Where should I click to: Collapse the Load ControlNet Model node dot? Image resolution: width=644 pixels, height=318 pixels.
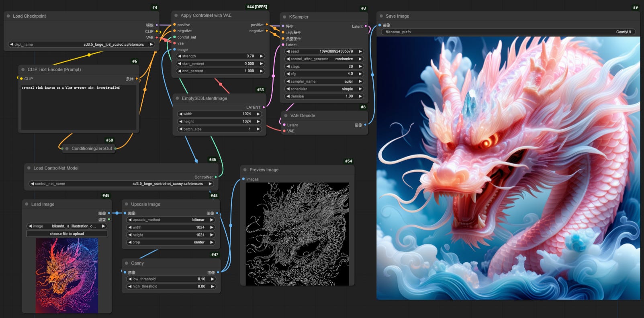pyautogui.click(x=29, y=168)
